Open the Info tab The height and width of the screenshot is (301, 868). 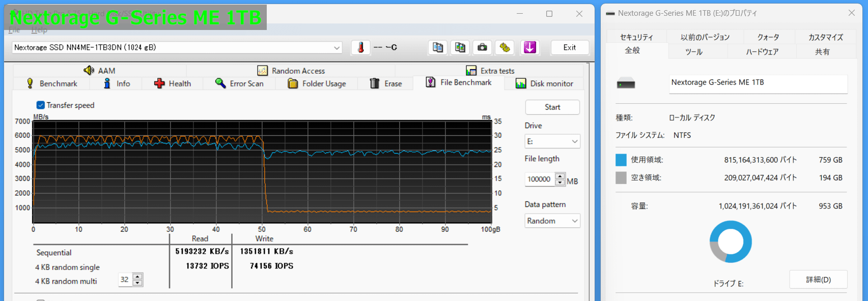point(117,83)
